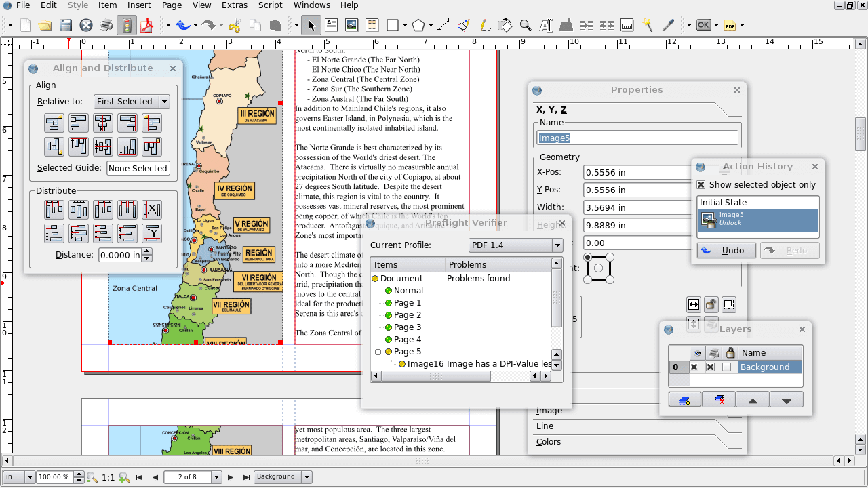Select the Insert Table tool
The width and height of the screenshot is (868, 488).
(371, 25)
